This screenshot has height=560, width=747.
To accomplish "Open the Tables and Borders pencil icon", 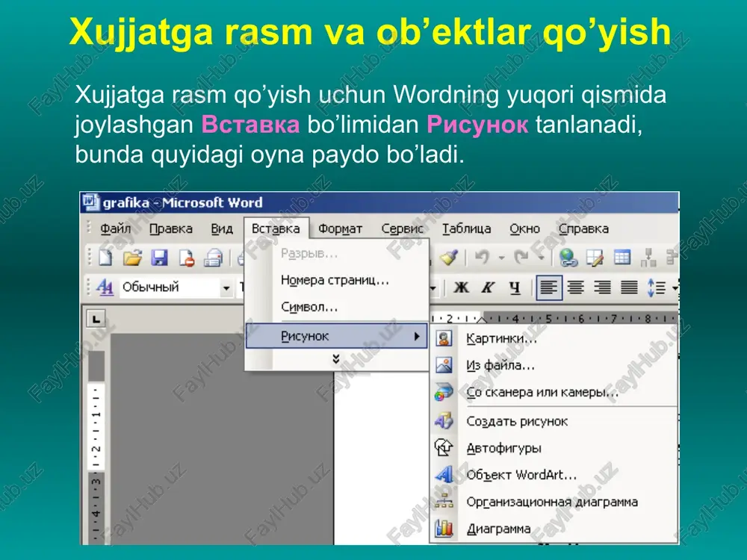I will (x=595, y=258).
